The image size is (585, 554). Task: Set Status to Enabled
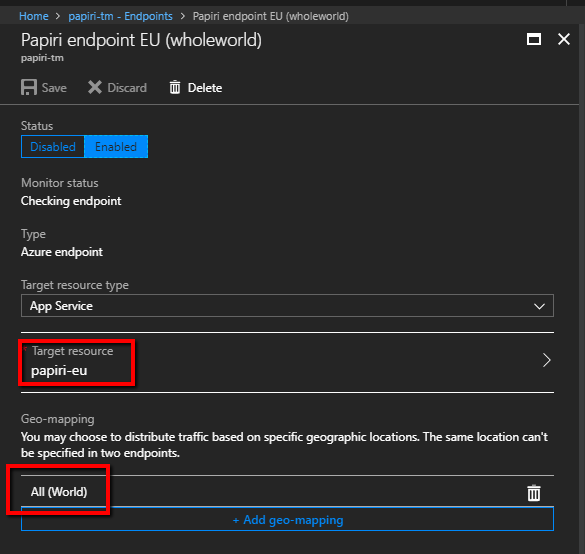pos(116,147)
